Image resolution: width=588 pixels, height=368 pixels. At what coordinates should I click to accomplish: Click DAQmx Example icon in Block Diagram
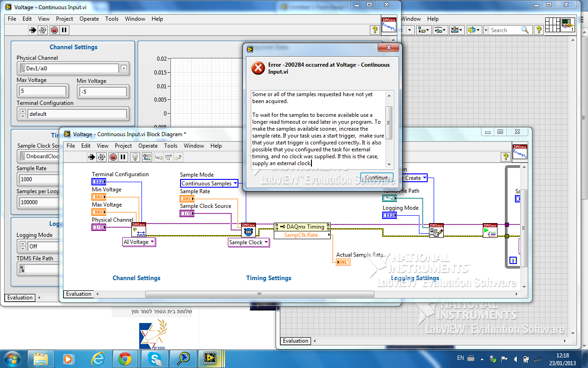[520, 152]
